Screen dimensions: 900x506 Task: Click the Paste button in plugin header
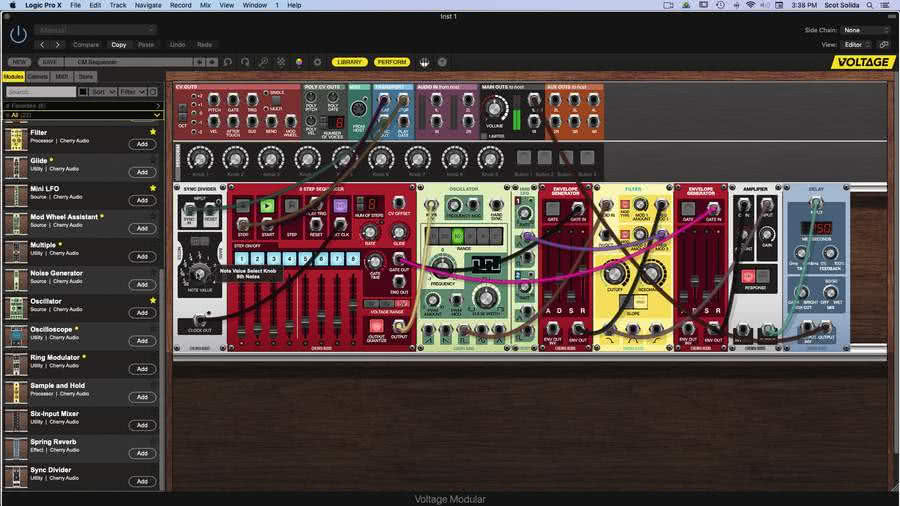click(x=146, y=45)
